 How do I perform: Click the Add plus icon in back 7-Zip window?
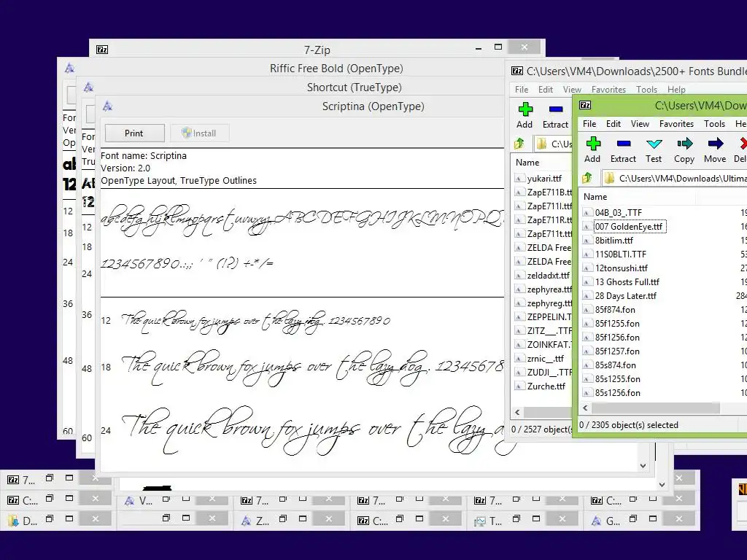point(525,109)
